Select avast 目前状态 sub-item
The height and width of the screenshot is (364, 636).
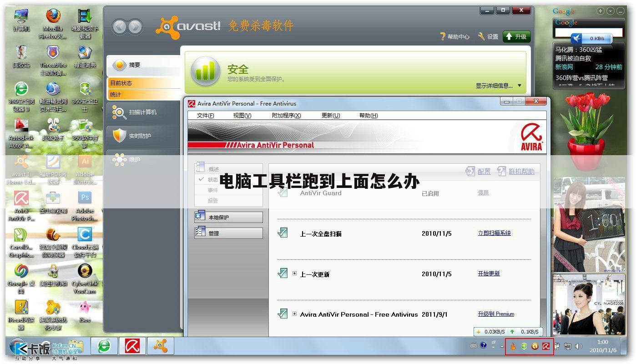coord(144,83)
